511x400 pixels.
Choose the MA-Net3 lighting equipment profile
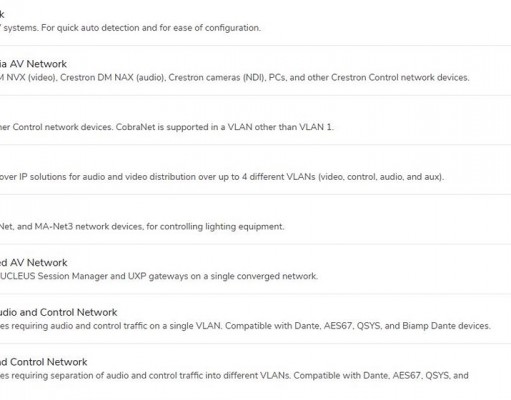[255, 219]
